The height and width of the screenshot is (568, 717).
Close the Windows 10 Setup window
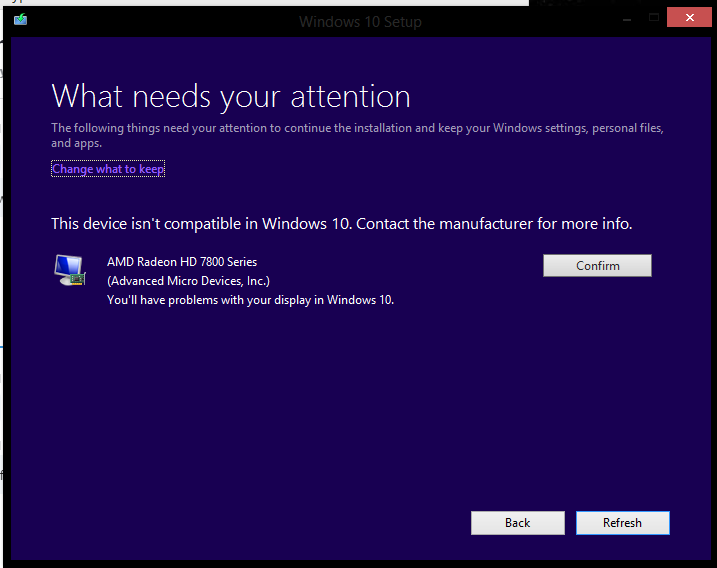point(690,17)
